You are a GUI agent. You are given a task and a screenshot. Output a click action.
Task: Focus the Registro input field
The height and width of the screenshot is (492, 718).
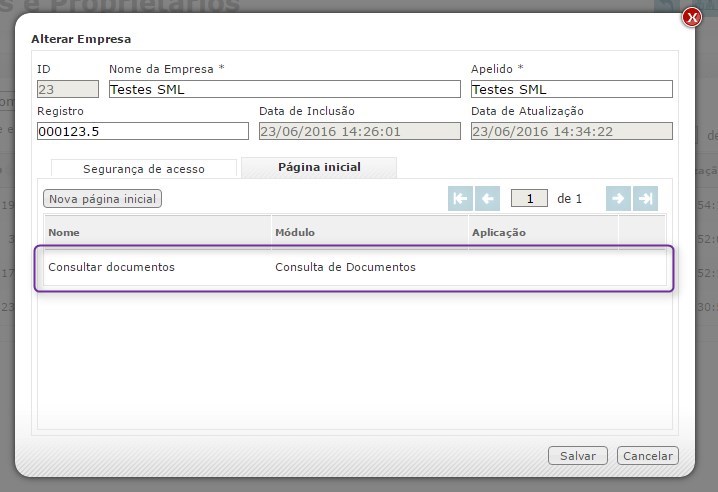click(142, 131)
